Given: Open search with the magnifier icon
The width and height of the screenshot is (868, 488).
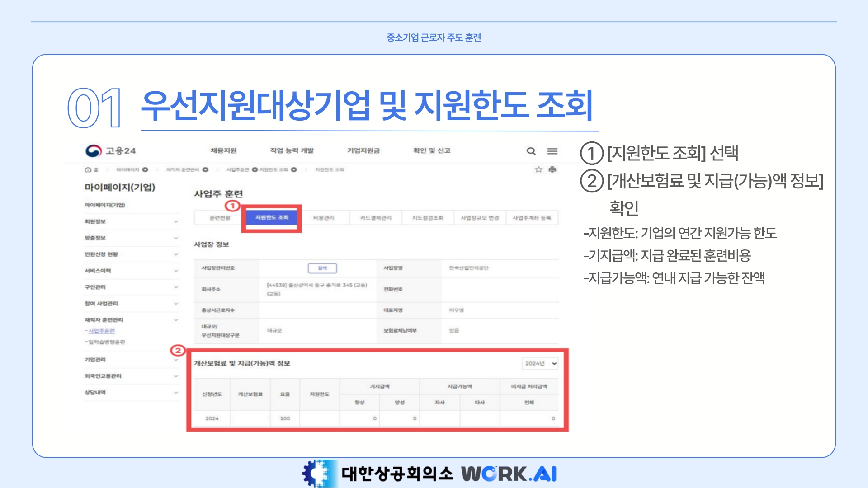Looking at the screenshot, I should tap(531, 151).
